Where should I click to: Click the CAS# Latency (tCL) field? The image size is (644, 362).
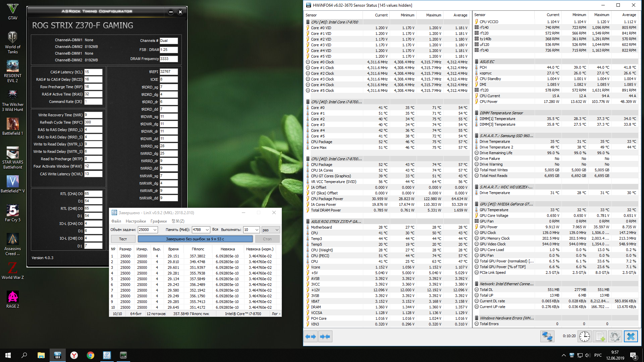pos(93,72)
